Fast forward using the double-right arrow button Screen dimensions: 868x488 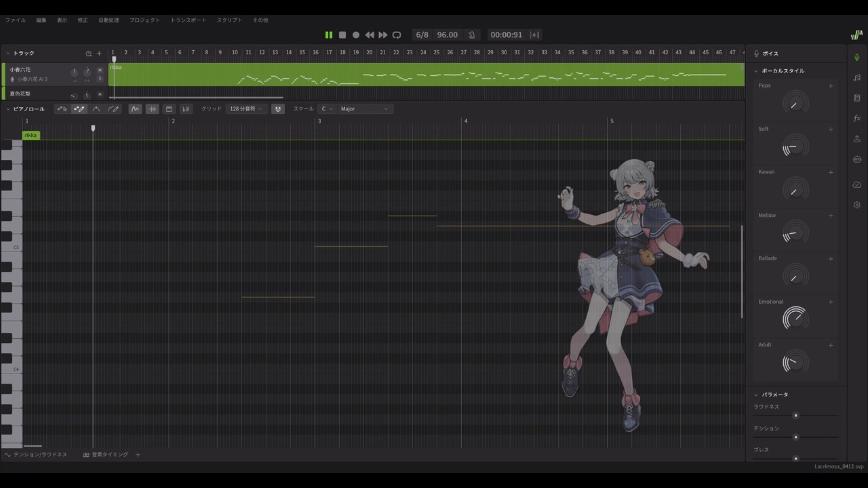383,35
